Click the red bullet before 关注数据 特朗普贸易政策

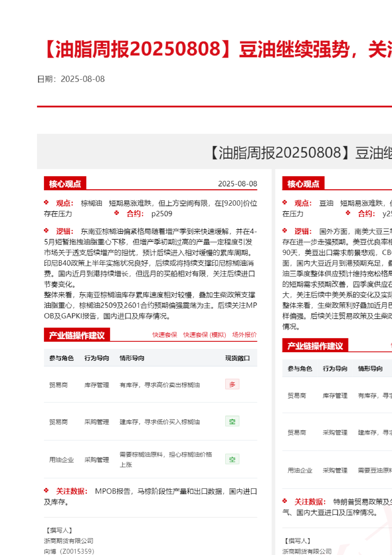point(285,501)
